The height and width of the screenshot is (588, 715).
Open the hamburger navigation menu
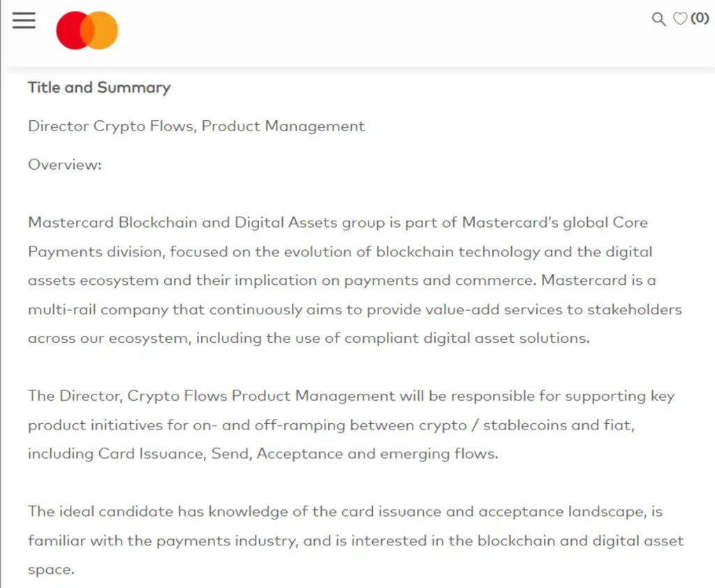click(x=24, y=20)
